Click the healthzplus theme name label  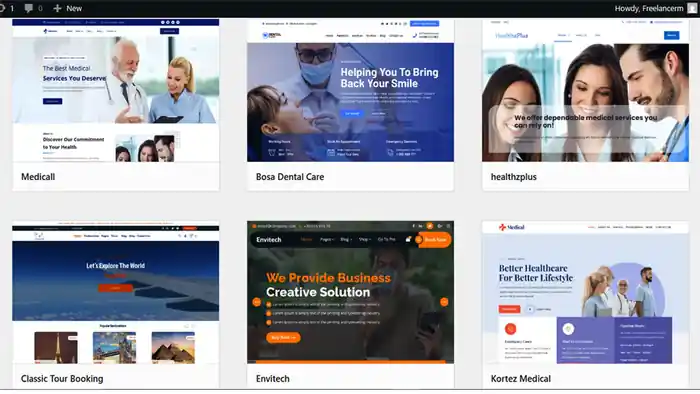(513, 177)
